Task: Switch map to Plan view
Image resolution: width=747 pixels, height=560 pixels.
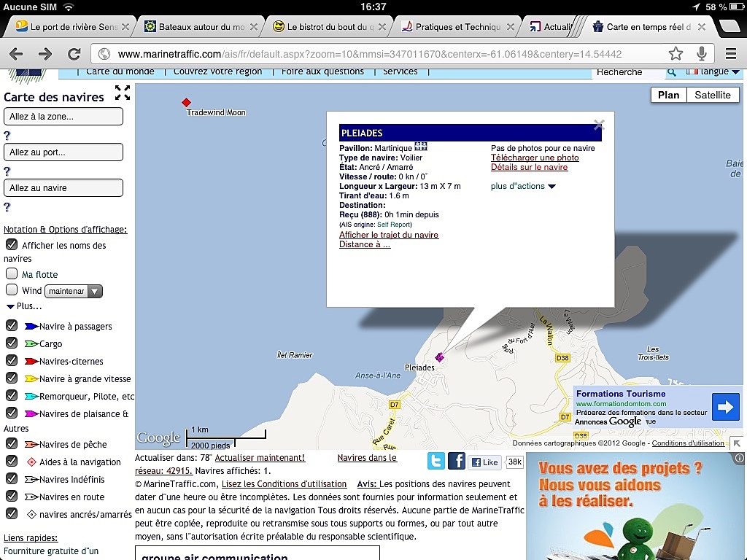Action: pos(668,95)
